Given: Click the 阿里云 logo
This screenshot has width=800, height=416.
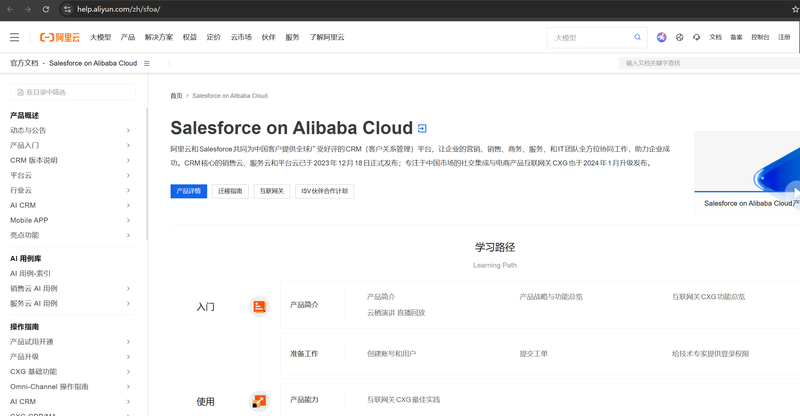Looking at the screenshot, I should pyautogui.click(x=60, y=37).
